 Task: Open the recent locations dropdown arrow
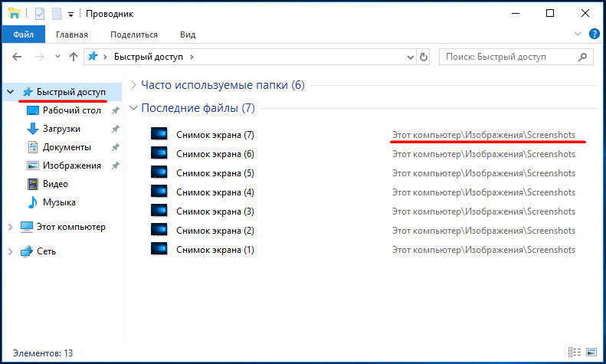pyautogui.click(x=57, y=57)
